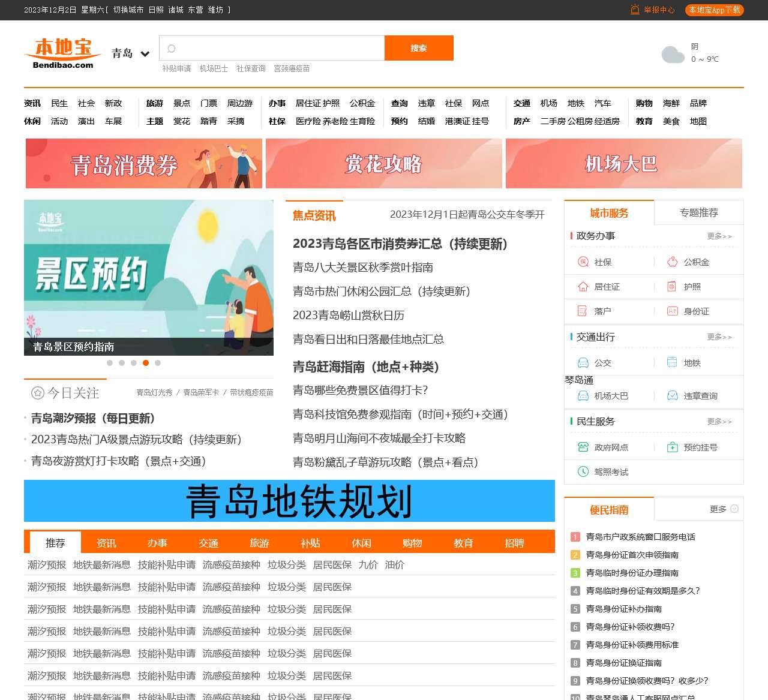Expand 更多>> for 民生服务
The height and width of the screenshot is (700, 768).
pyautogui.click(x=719, y=422)
